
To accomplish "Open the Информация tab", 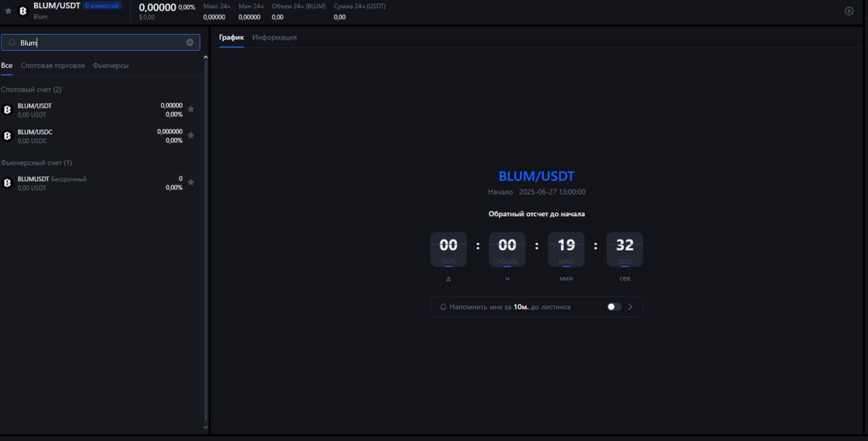I will point(275,37).
